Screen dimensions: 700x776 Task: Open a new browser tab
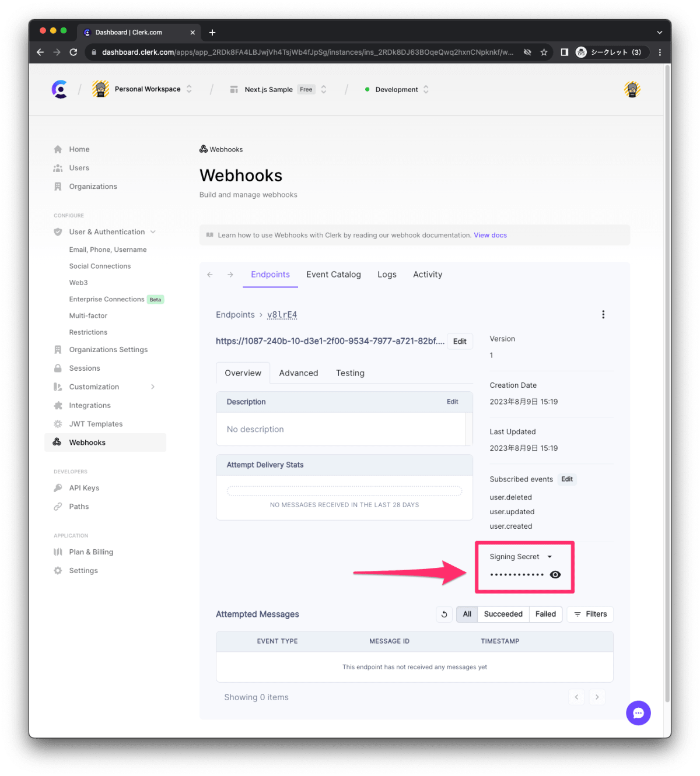coord(212,33)
